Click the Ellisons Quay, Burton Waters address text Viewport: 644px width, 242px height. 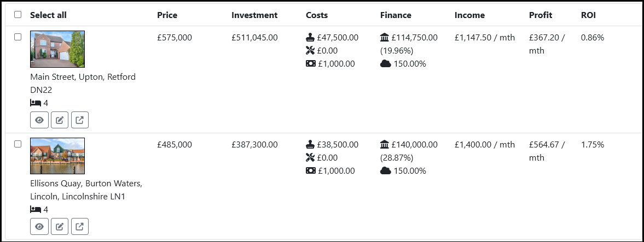86,190
